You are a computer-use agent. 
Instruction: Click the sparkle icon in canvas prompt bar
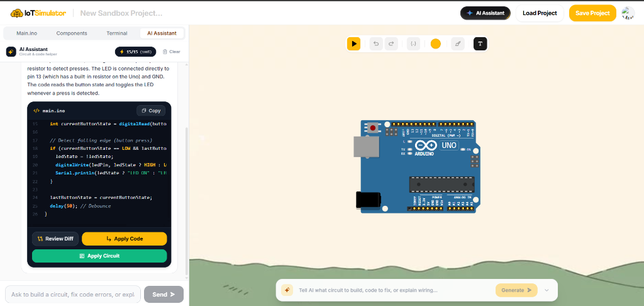tap(287, 290)
